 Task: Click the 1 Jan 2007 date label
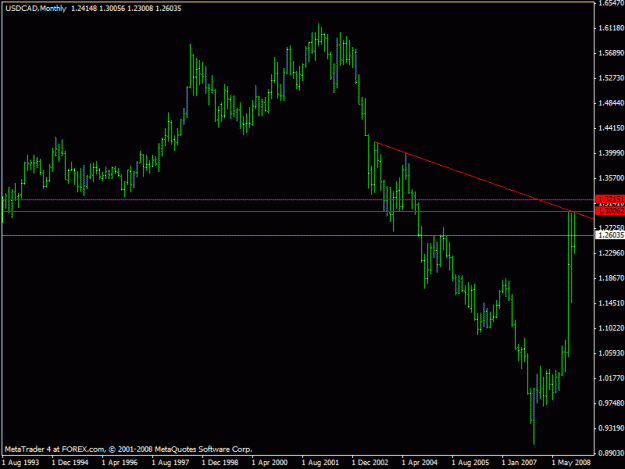(x=519, y=463)
